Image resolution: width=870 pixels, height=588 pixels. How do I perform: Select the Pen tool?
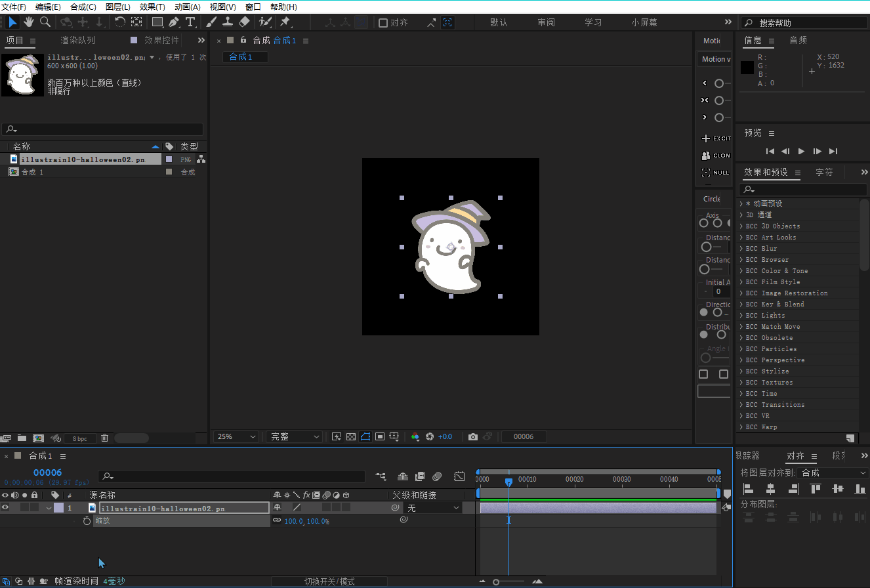174,22
